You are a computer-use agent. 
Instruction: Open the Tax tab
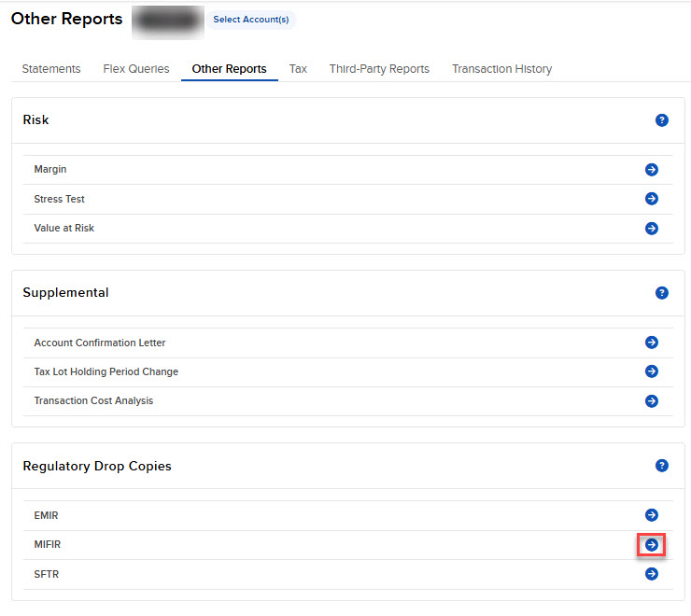[x=298, y=69]
